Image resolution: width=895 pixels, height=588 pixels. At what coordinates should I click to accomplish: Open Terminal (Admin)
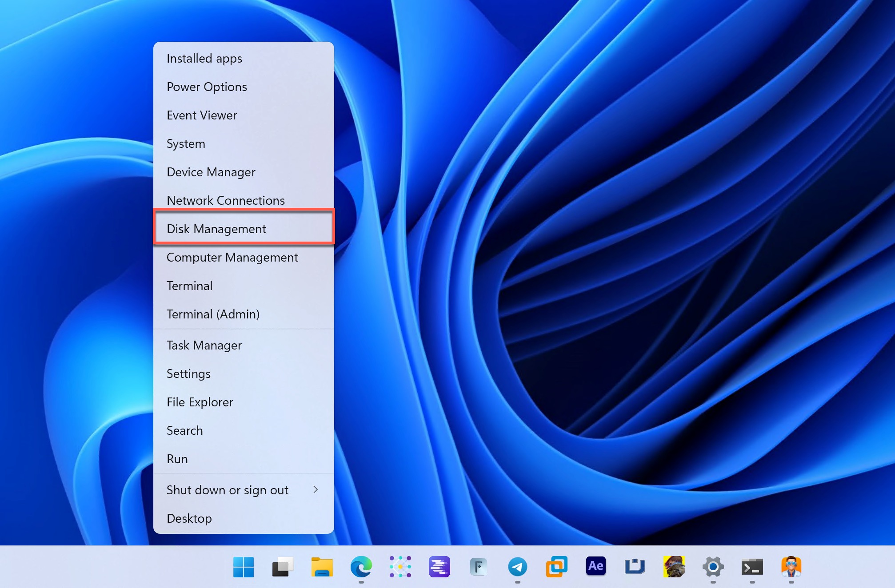pos(244,314)
